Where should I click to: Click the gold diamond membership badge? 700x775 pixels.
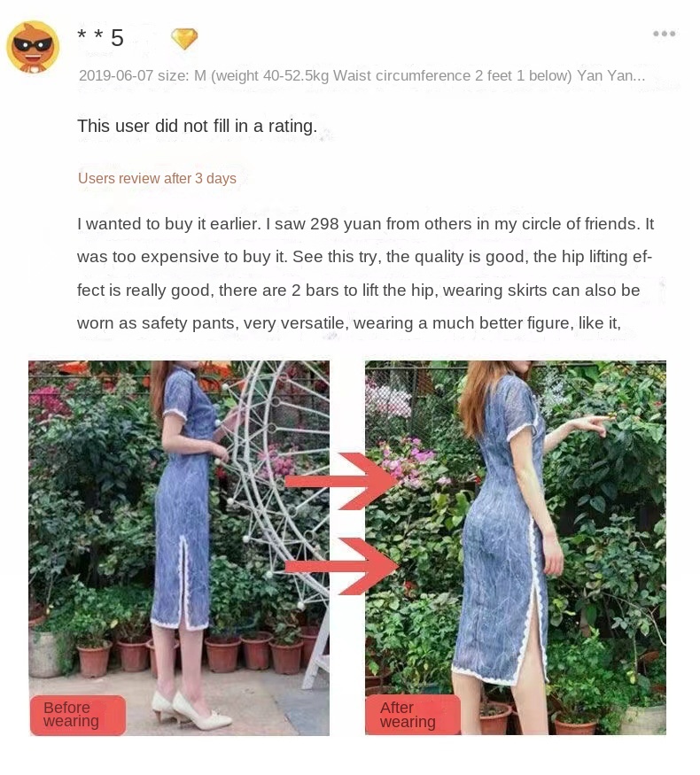pos(184,39)
